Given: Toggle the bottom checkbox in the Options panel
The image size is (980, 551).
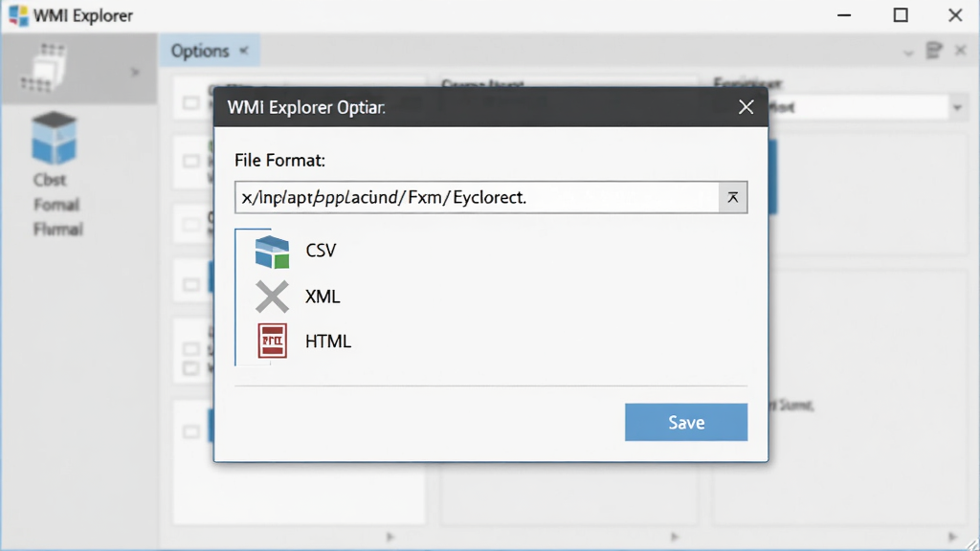Looking at the screenshot, I should [191, 431].
